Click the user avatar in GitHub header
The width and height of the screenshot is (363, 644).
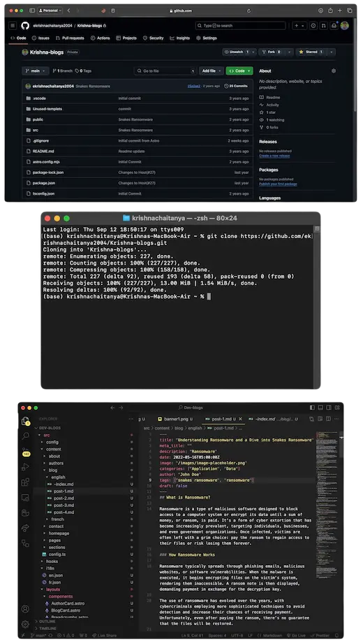pyautogui.click(x=345, y=25)
